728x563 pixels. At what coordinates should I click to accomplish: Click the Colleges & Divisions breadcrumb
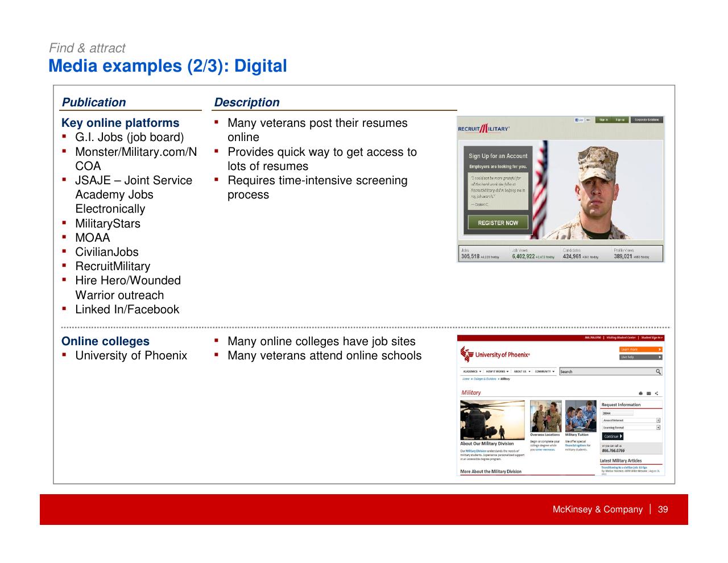pyautogui.click(x=485, y=379)
